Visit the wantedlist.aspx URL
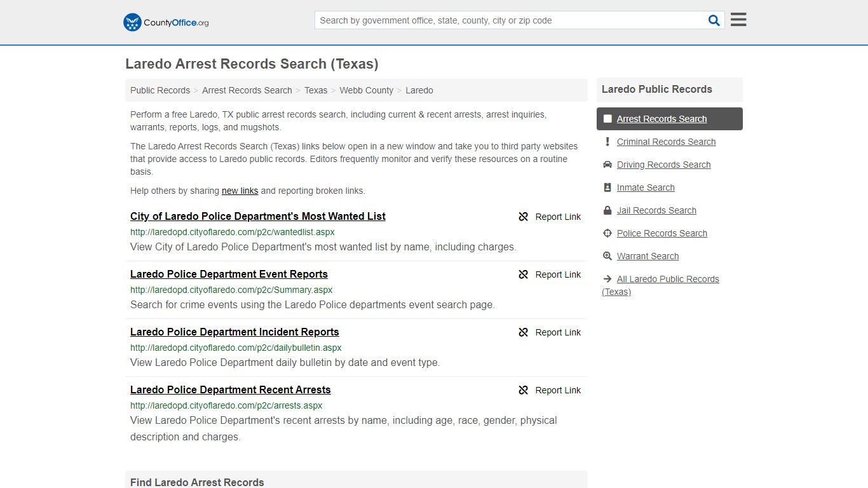 (233, 232)
